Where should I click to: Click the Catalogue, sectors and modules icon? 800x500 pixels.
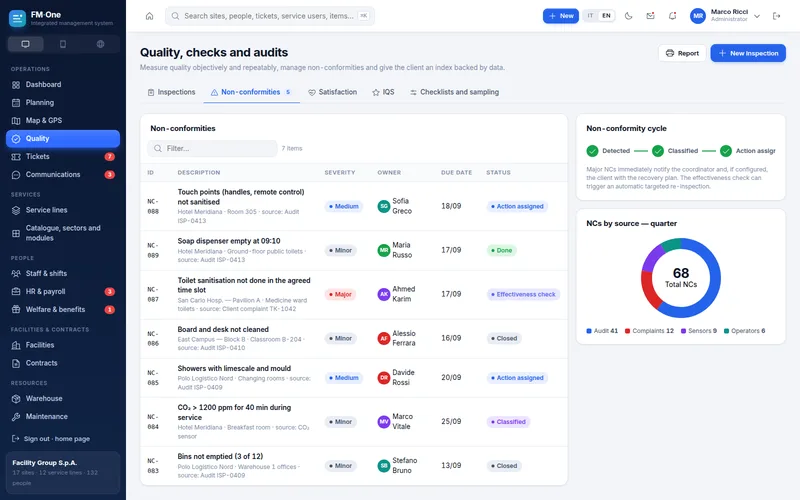pos(16,233)
